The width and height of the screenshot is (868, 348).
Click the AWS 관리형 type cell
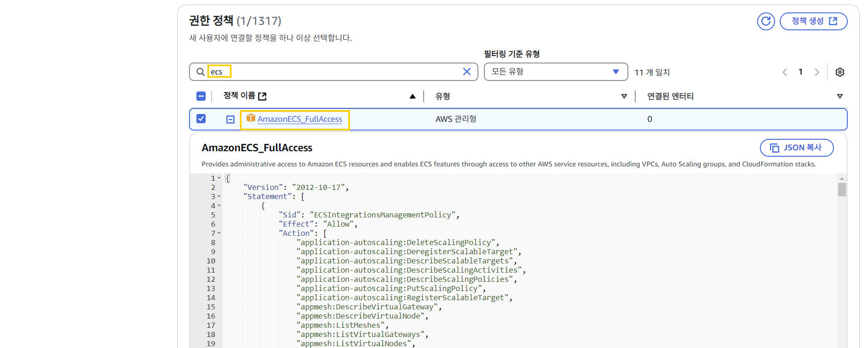point(456,119)
